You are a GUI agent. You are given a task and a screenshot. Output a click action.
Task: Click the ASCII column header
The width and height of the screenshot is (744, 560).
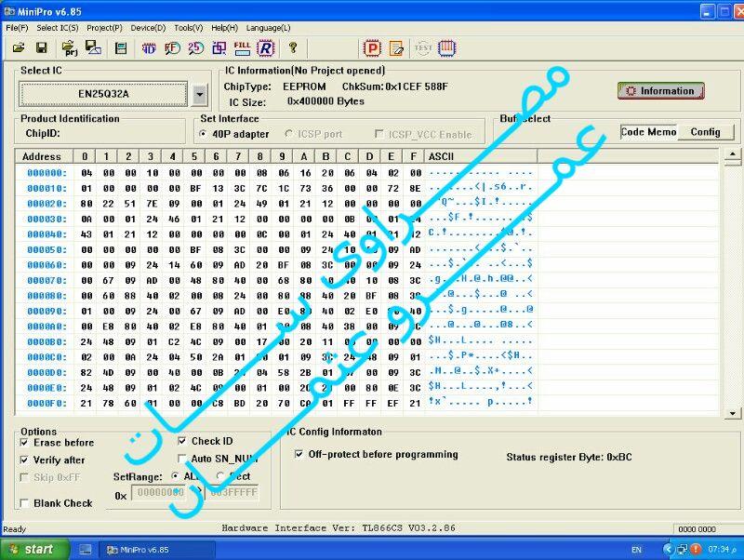[481, 156]
